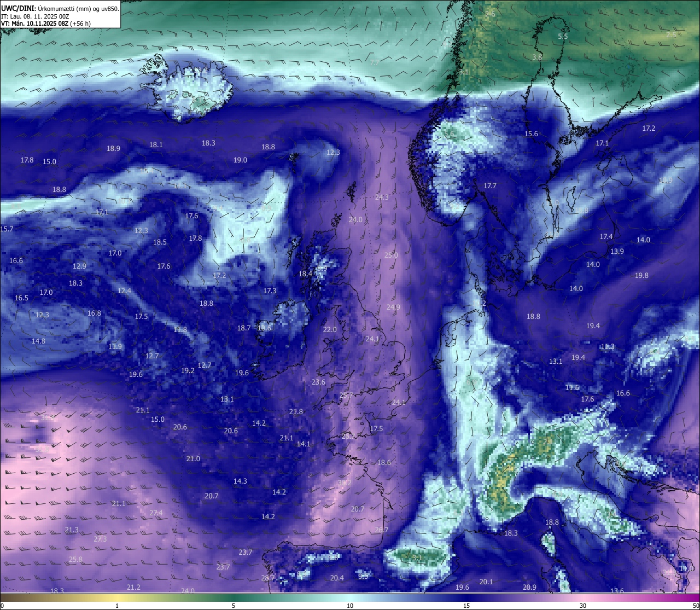Click the color scale tick labelled 50
The width and height of the screenshot is (700, 610).
point(696,606)
